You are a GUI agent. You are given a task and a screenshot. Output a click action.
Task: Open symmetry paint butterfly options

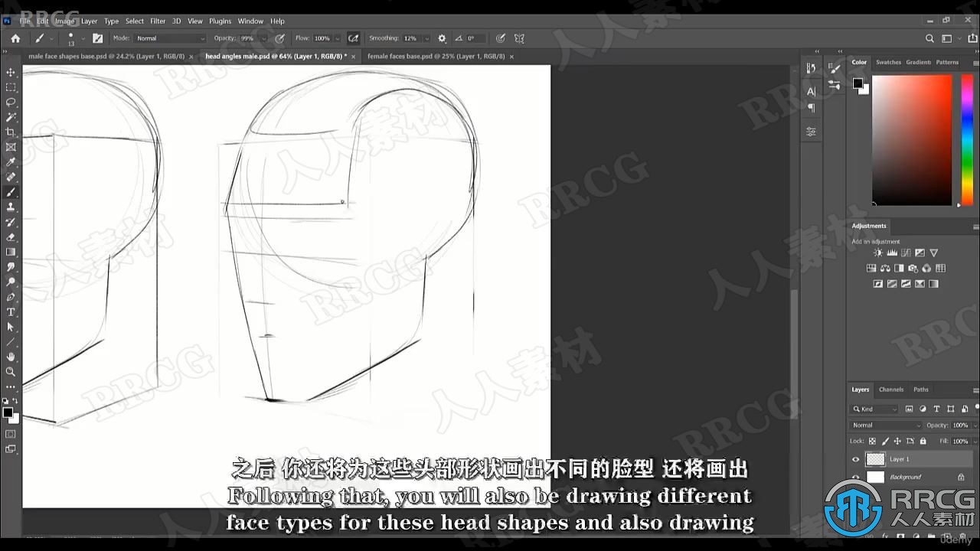tap(519, 38)
